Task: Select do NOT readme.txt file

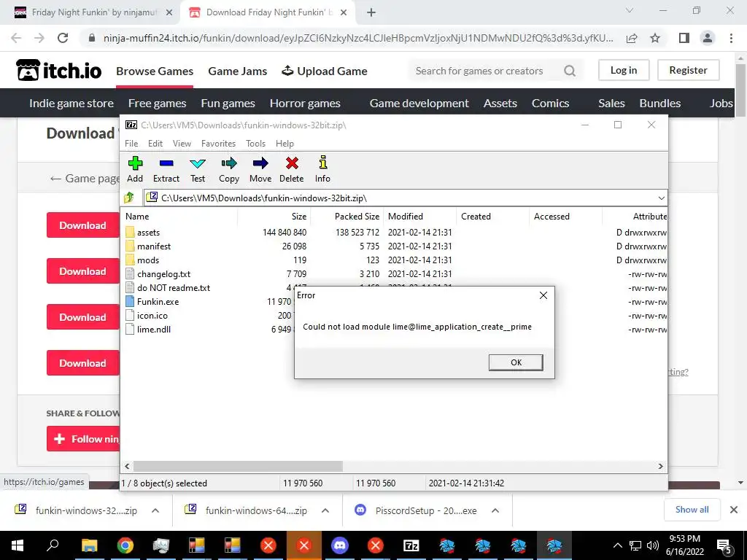Action: (x=168, y=287)
